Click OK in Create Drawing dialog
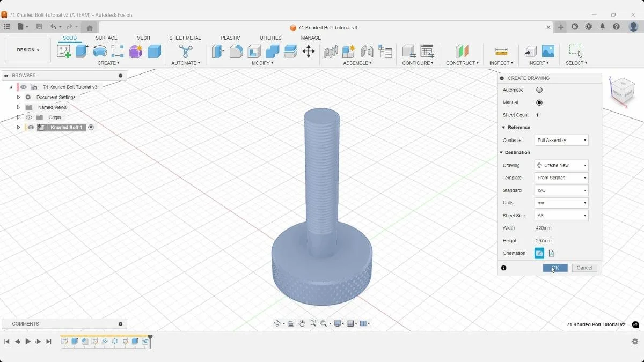The width and height of the screenshot is (644, 362). (x=555, y=268)
